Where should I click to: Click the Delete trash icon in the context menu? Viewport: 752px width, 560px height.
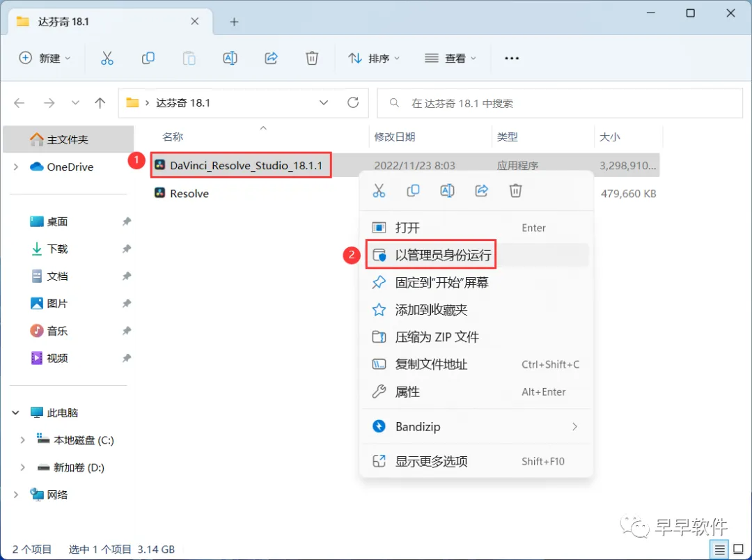click(515, 191)
